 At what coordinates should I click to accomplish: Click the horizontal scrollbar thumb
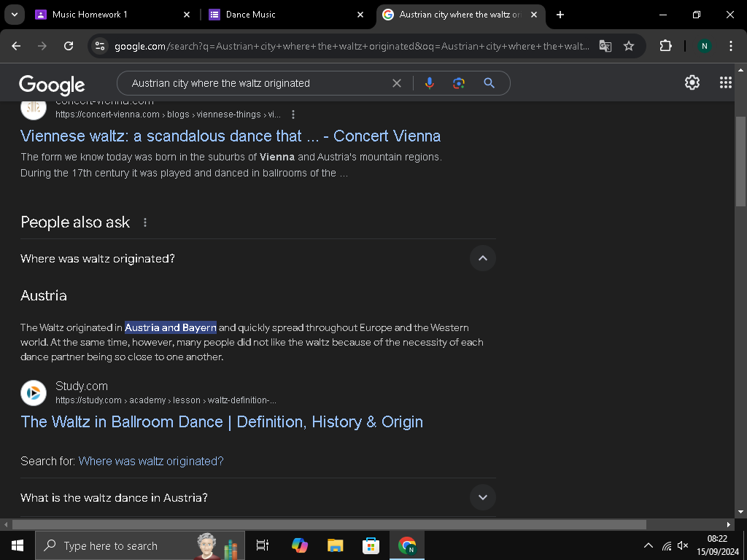[x=329, y=524]
